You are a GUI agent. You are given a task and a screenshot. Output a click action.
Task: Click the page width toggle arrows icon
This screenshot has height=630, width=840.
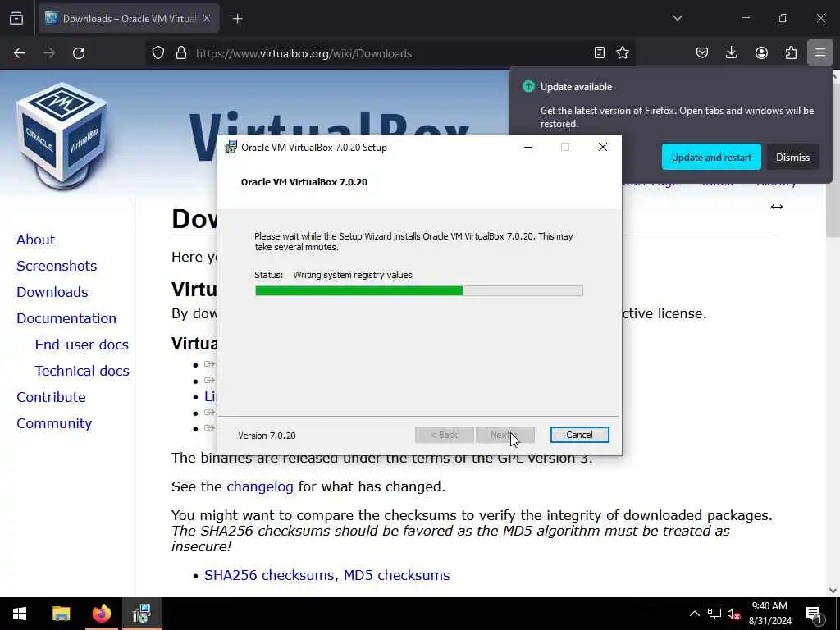click(x=776, y=207)
